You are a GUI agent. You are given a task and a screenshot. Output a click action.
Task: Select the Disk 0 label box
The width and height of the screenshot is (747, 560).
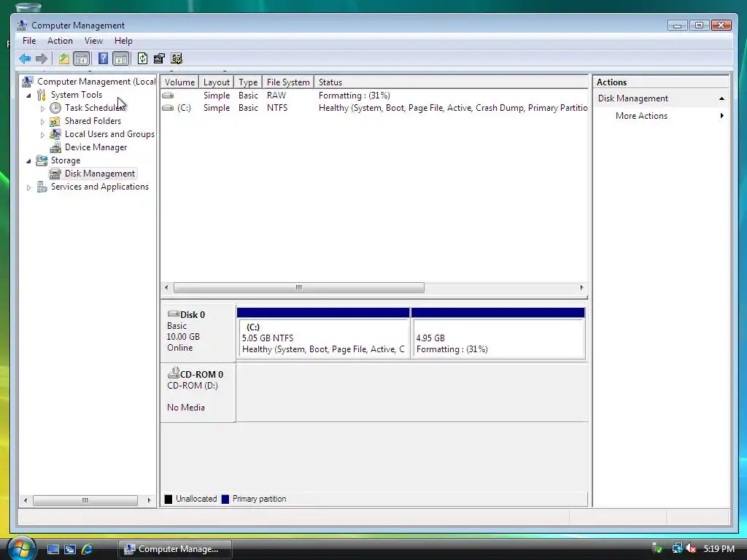pyautogui.click(x=198, y=332)
